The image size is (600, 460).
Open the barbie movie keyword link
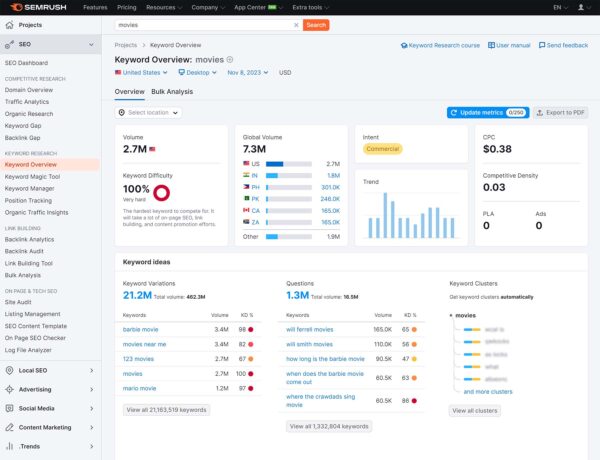[140, 330]
